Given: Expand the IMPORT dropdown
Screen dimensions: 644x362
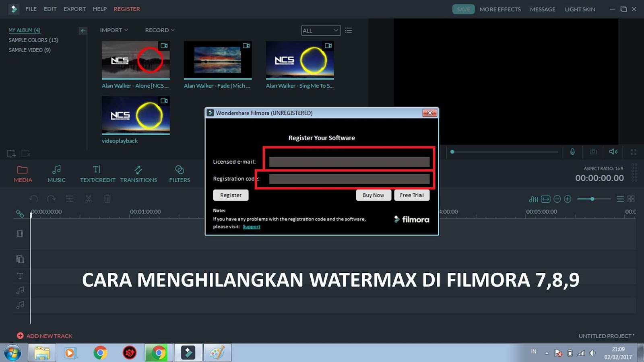Looking at the screenshot, I should (114, 30).
